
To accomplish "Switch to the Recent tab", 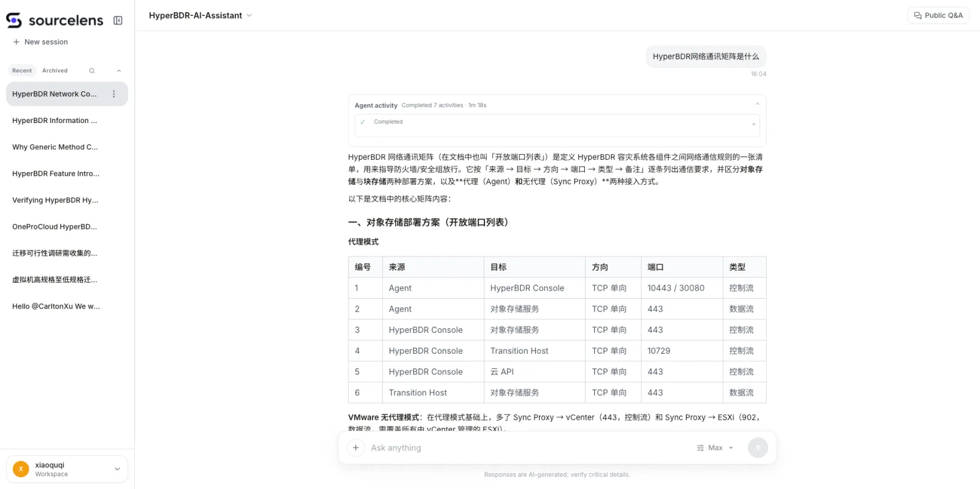I will [22, 70].
